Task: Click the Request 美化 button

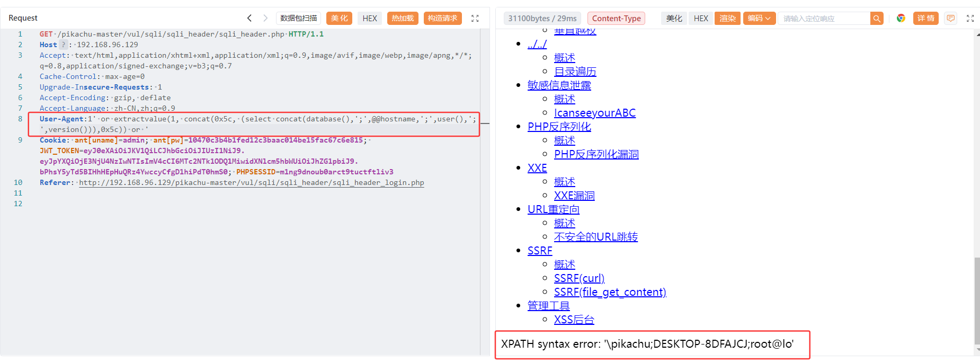Action: pyautogui.click(x=339, y=19)
